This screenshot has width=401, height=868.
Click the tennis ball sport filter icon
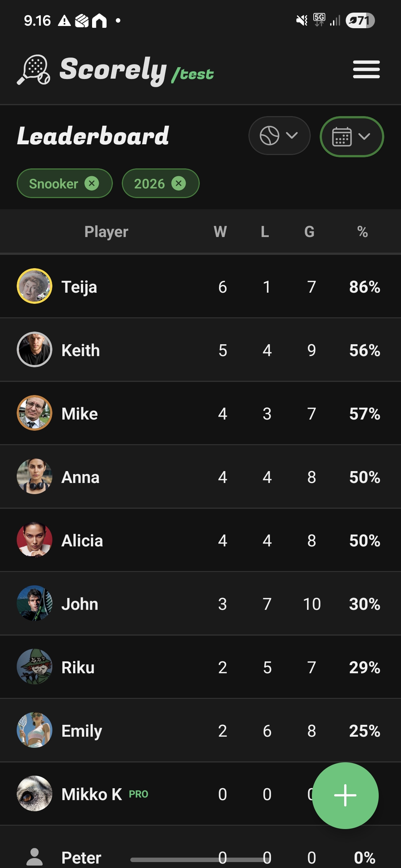coord(269,135)
